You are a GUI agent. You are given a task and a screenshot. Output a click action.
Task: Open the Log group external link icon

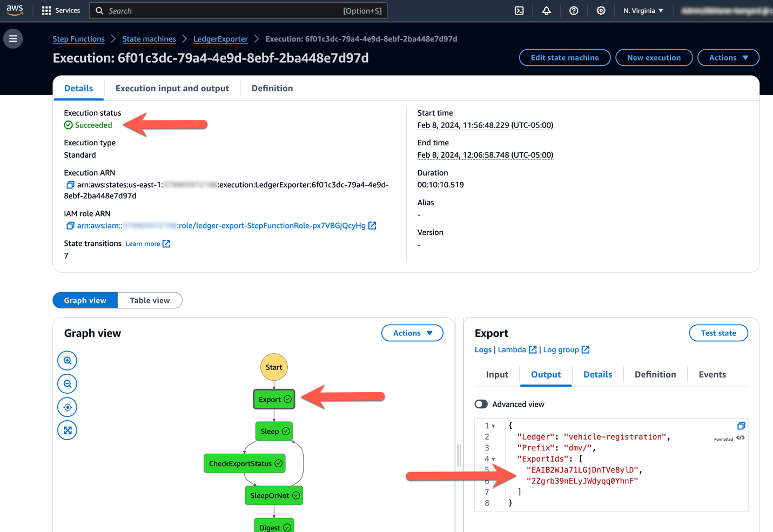586,349
